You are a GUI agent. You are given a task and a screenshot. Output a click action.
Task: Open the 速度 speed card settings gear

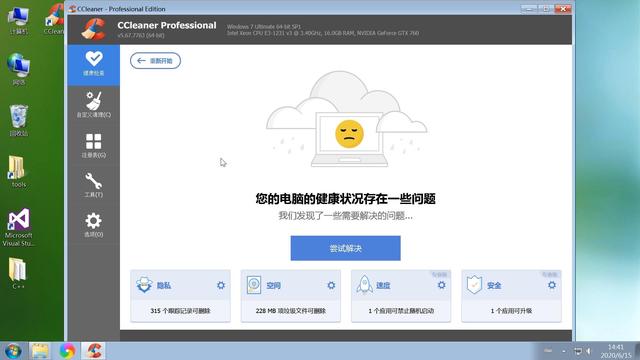point(441,285)
